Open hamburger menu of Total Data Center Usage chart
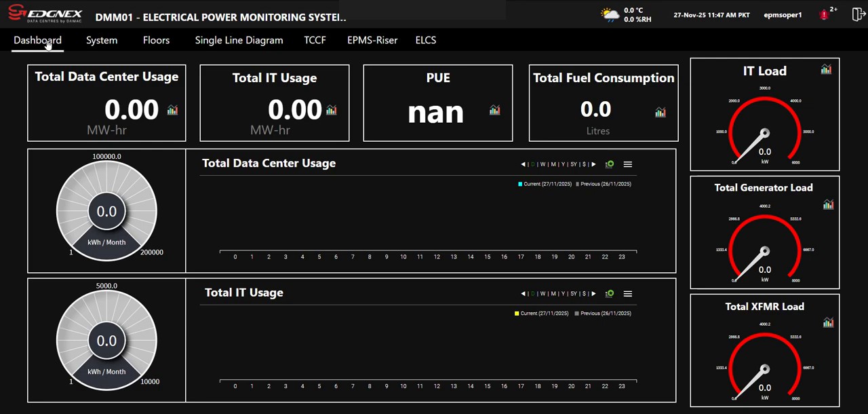This screenshot has height=414, width=868. [x=628, y=164]
